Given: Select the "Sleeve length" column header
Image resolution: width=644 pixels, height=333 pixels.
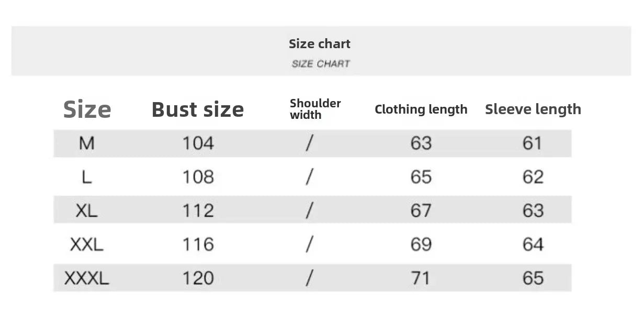Looking at the screenshot, I should click(x=533, y=109).
